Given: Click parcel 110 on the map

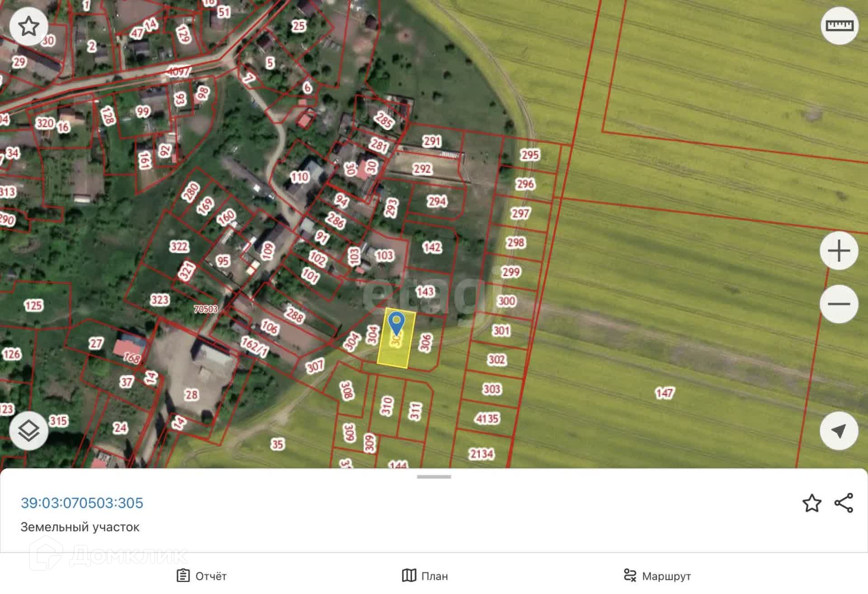Looking at the screenshot, I should 299,177.
